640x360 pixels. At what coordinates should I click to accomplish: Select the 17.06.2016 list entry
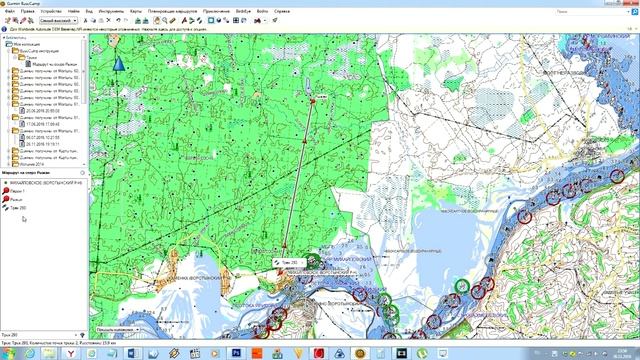click(43, 124)
